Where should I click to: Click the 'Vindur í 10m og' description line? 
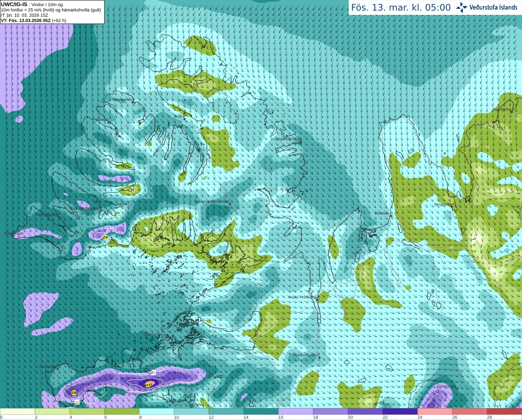tap(47, 4)
